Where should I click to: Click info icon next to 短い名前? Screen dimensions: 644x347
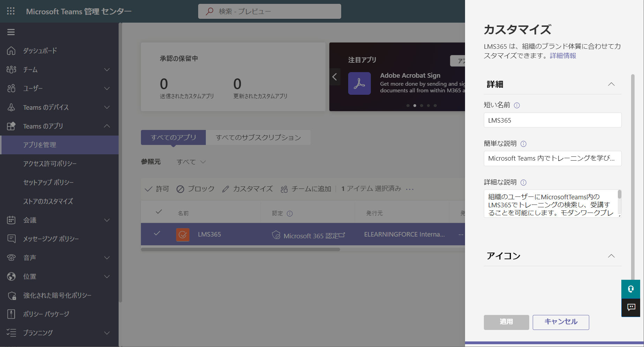pyautogui.click(x=517, y=105)
